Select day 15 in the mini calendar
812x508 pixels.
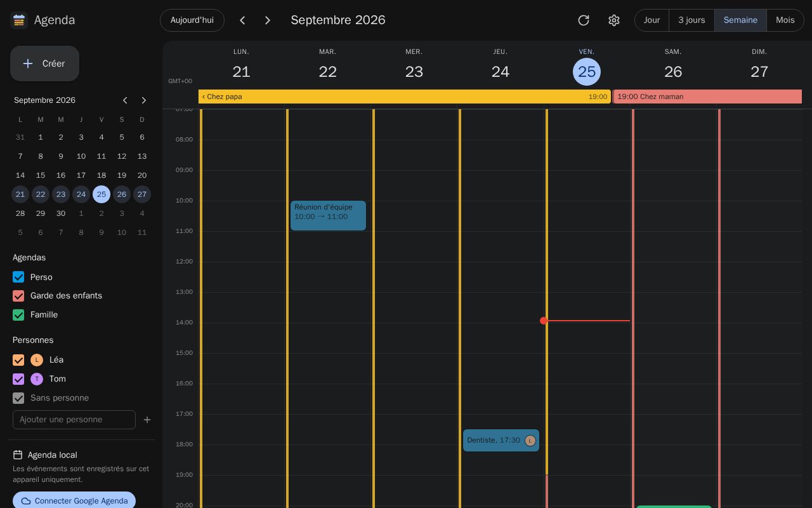coord(41,175)
